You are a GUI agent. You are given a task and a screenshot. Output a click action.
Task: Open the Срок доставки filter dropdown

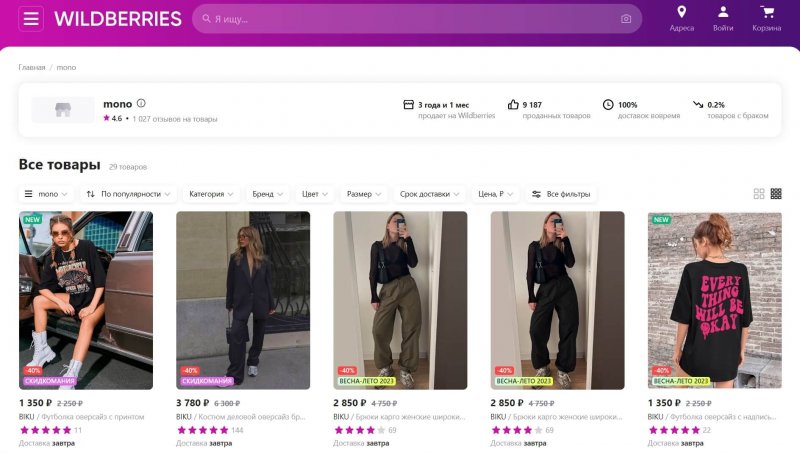click(x=432, y=194)
